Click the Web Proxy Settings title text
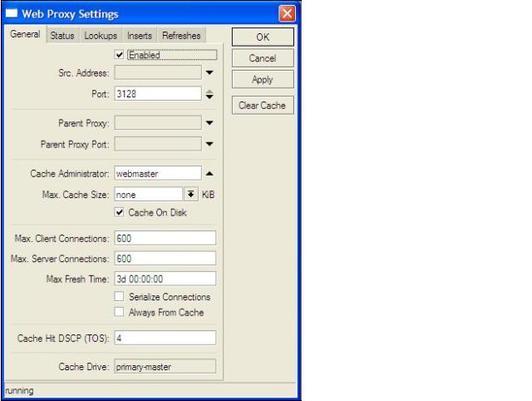The image size is (532, 401). [x=70, y=14]
